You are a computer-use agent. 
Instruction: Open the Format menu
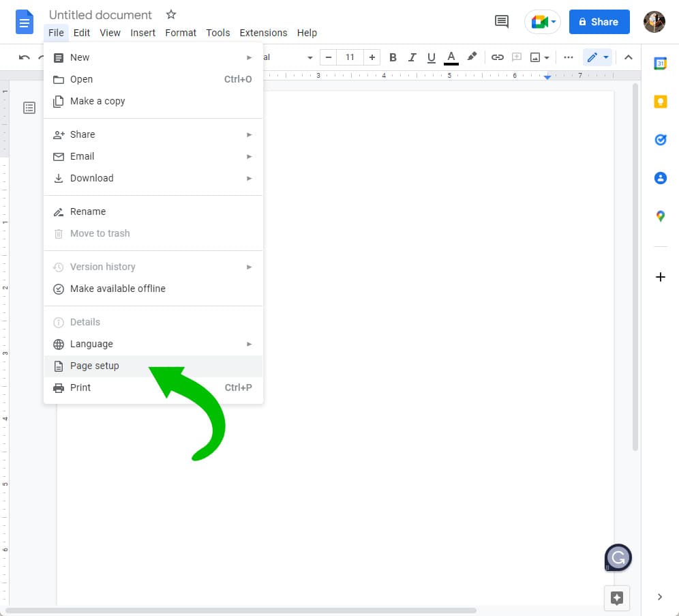(x=181, y=32)
